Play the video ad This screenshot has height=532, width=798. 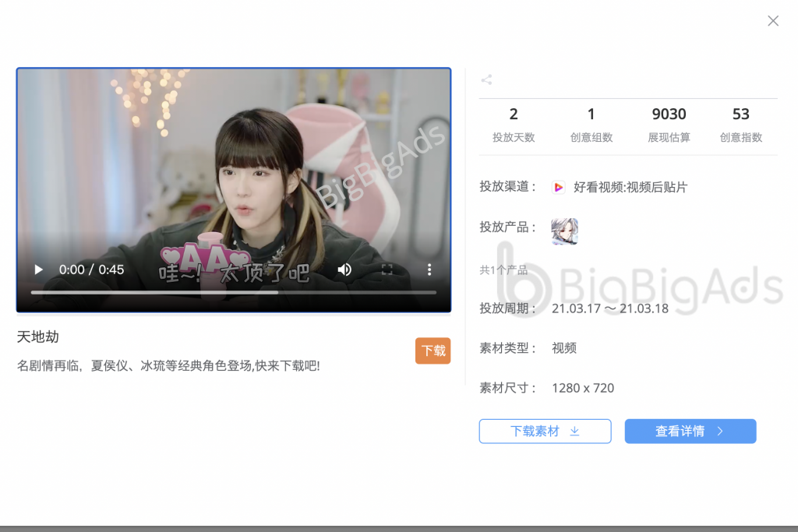tap(39, 270)
